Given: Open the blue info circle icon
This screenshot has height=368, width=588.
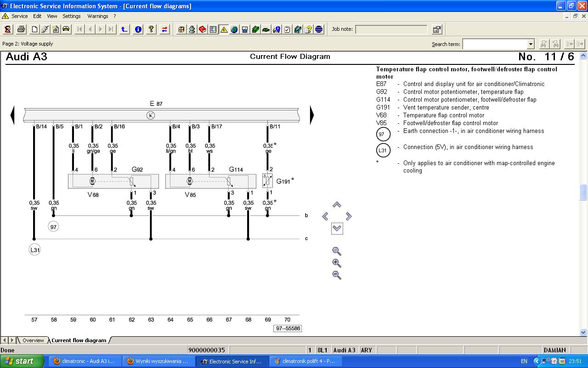Looking at the screenshot, I should click(x=138, y=29).
